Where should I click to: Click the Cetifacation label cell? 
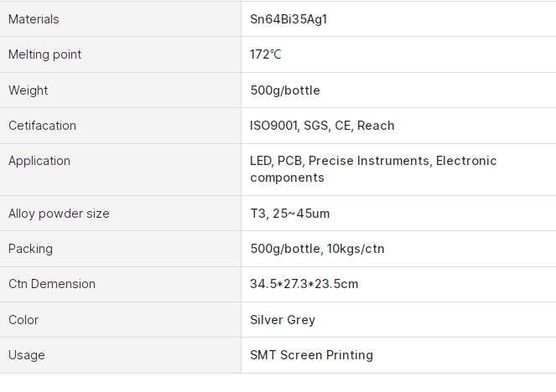[x=42, y=126]
